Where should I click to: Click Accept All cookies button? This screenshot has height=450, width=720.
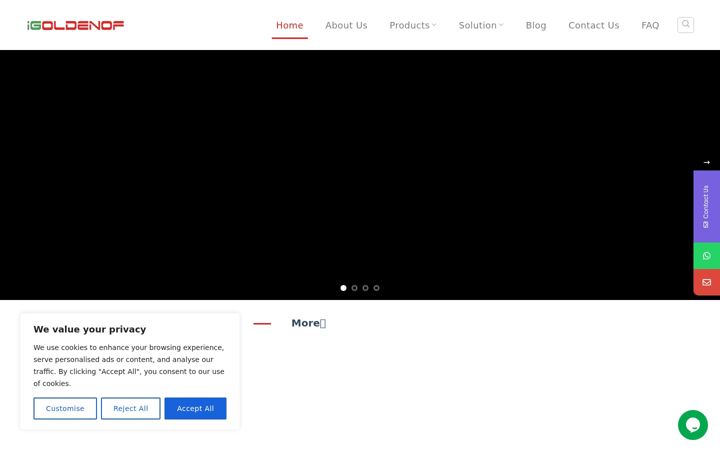click(x=195, y=408)
